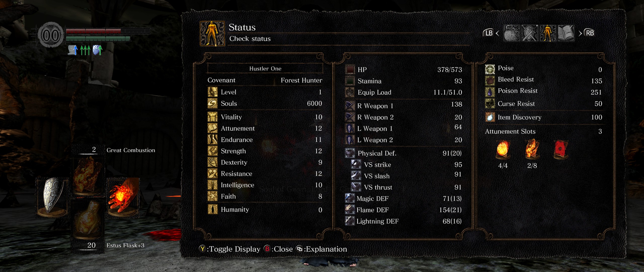Viewport: 644px width, 272px height.
Task: Select the red third attunement slot icon
Action: (x=561, y=149)
